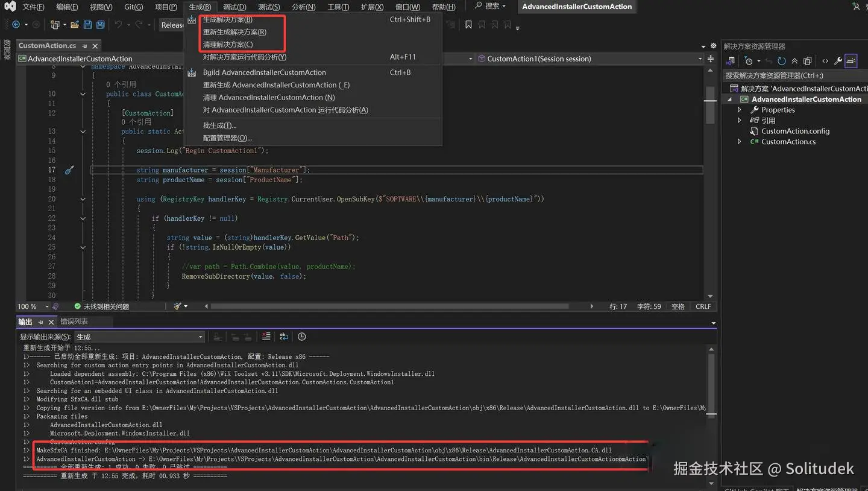This screenshot has width=868, height=491.
Task: Open the output source dropdown showing 生成
Action: coord(139,337)
